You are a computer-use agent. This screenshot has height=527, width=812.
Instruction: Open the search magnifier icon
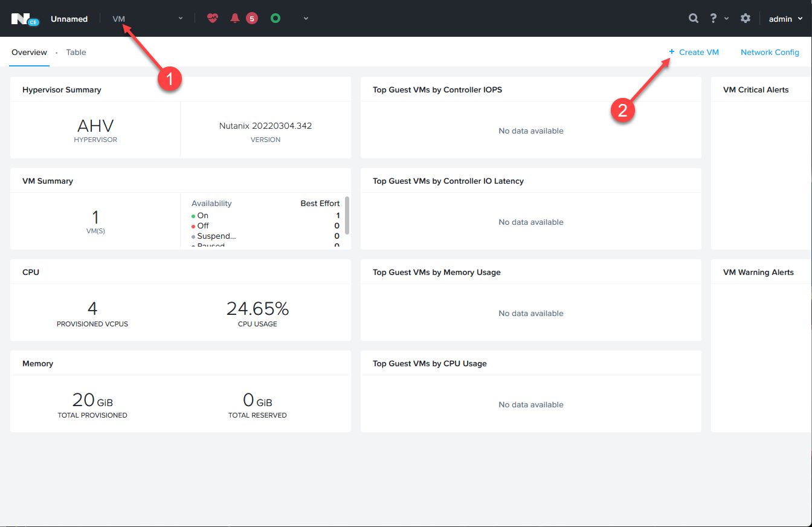694,19
